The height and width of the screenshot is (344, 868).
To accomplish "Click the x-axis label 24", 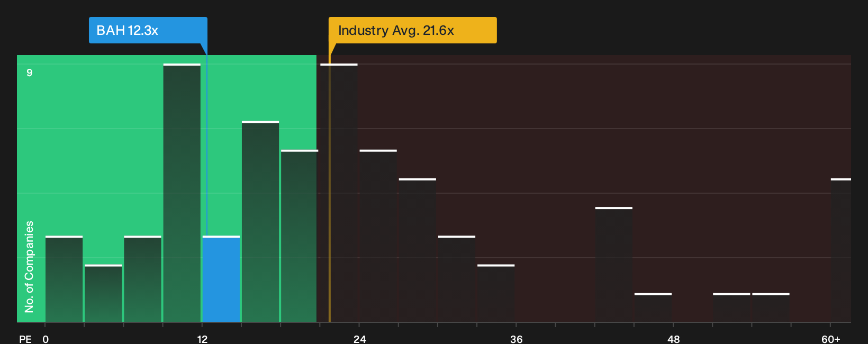I will [359, 339].
